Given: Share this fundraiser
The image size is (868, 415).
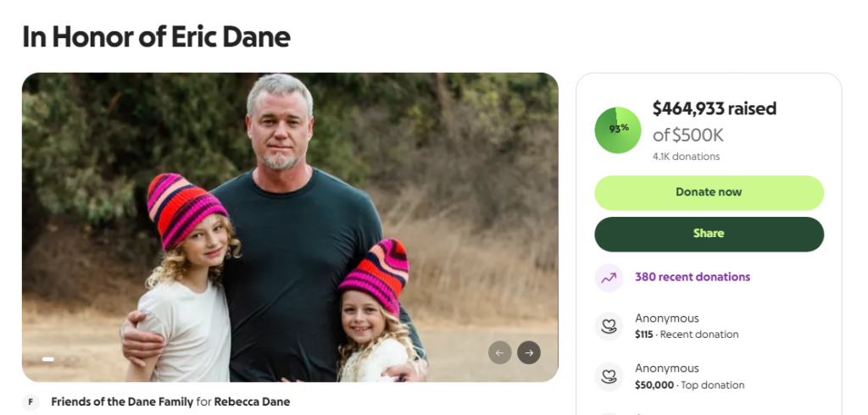Looking at the screenshot, I should pos(709,234).
